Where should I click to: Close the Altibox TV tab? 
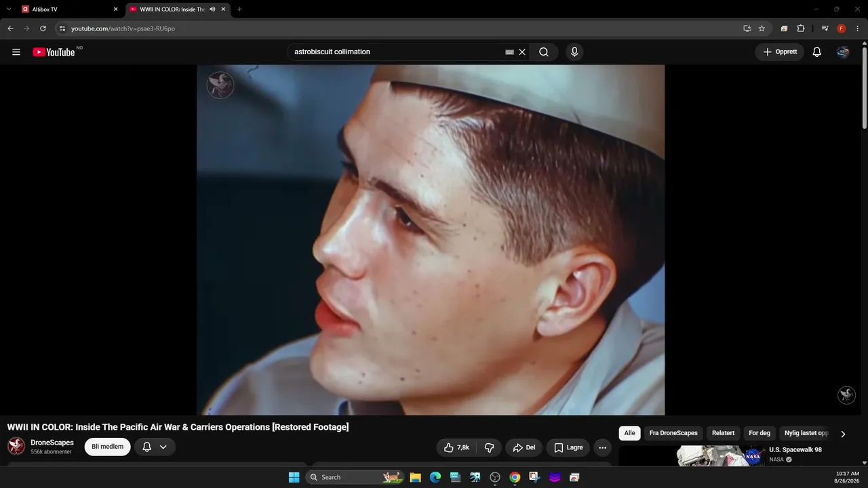tap(115, 9)
